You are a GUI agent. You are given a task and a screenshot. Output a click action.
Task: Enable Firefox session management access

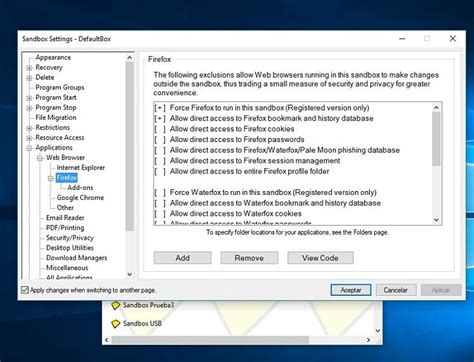pos(160,161)
